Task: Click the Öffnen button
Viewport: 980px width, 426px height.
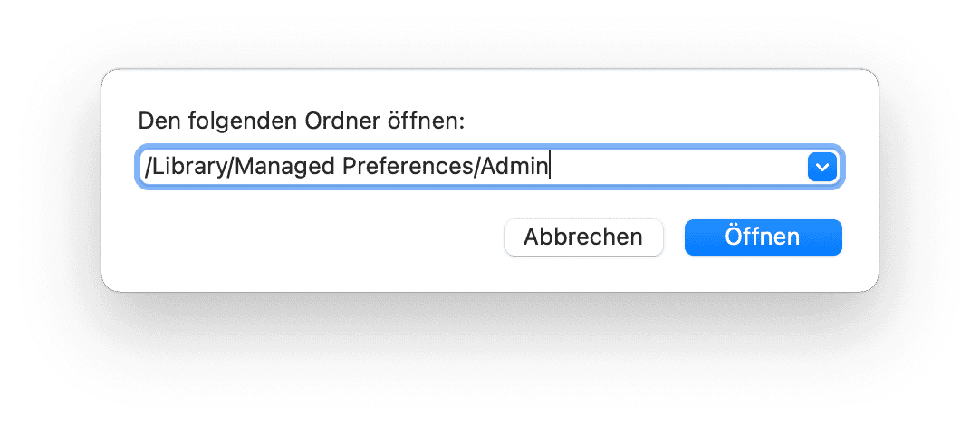Action: pyautogui.click(x=763, y=237)
